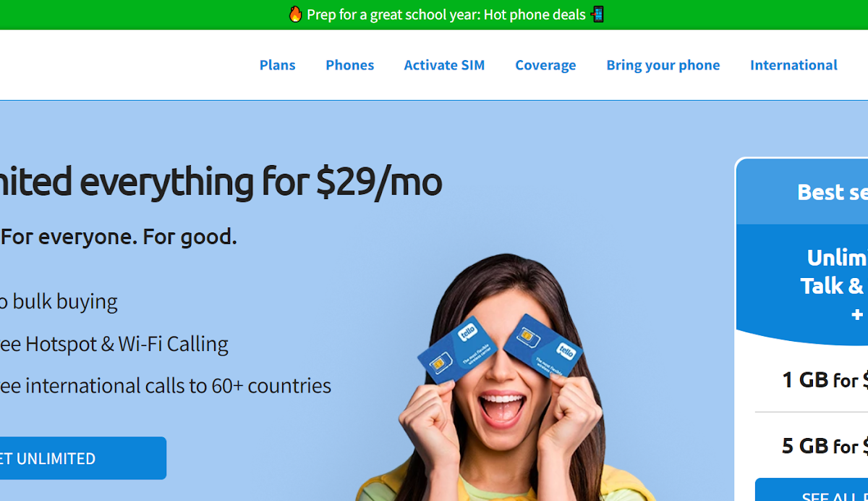Click the SEE ALL plans button

coord(812,489)
